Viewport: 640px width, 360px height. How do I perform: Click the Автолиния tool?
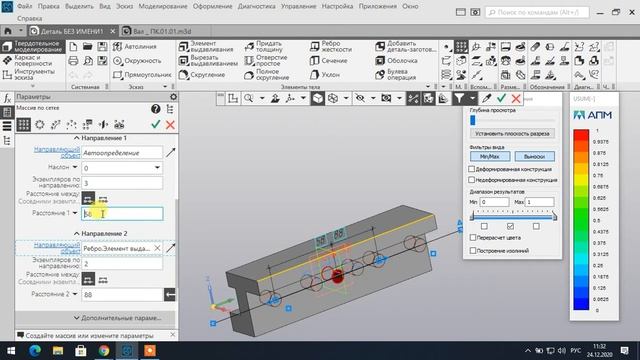point(135,47)
